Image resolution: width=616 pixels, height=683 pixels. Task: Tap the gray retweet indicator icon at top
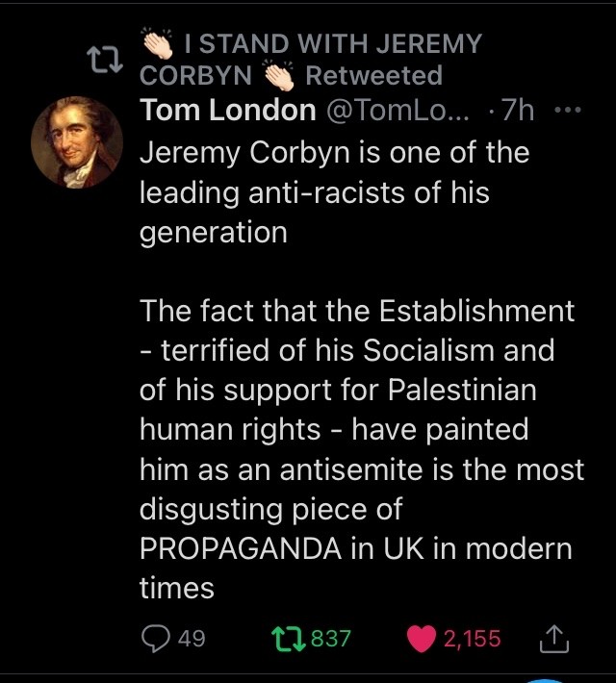coord(105,60)
